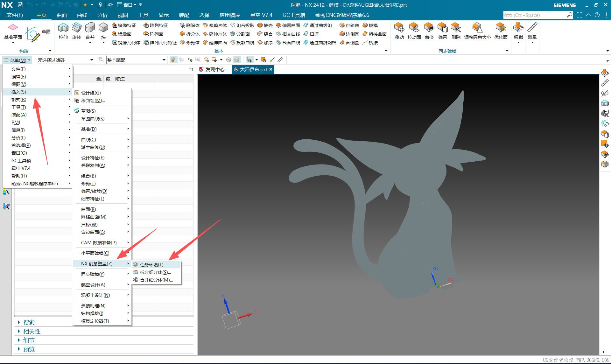Click the help question mark icon
Viewport: 611px width, 364px height.
tap(597, 15)
